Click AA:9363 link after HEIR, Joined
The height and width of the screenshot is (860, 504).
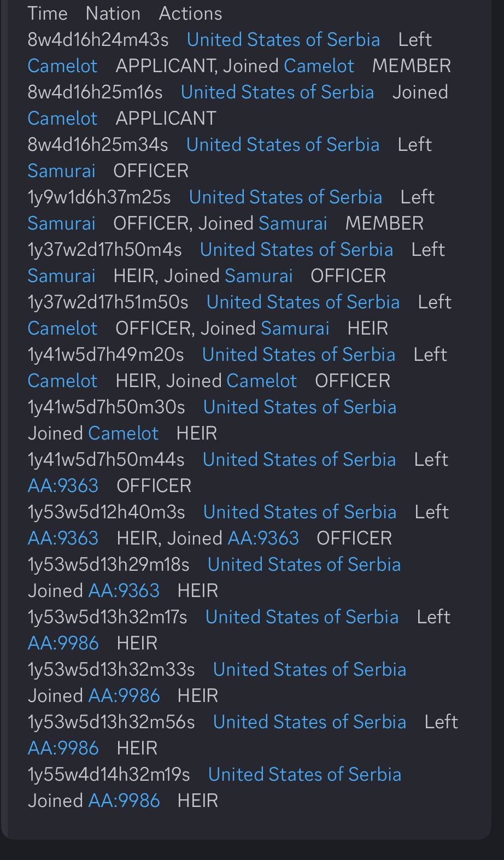coord(263,539)
